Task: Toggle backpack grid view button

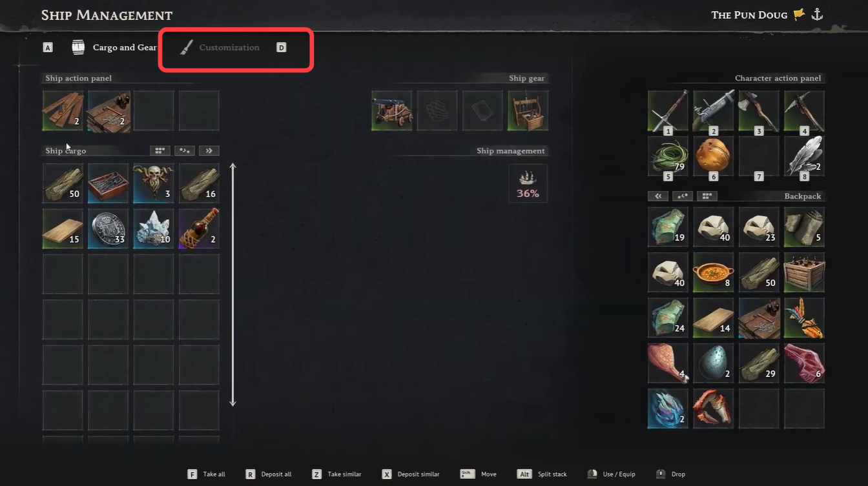Action: click(x=707, y=196)
